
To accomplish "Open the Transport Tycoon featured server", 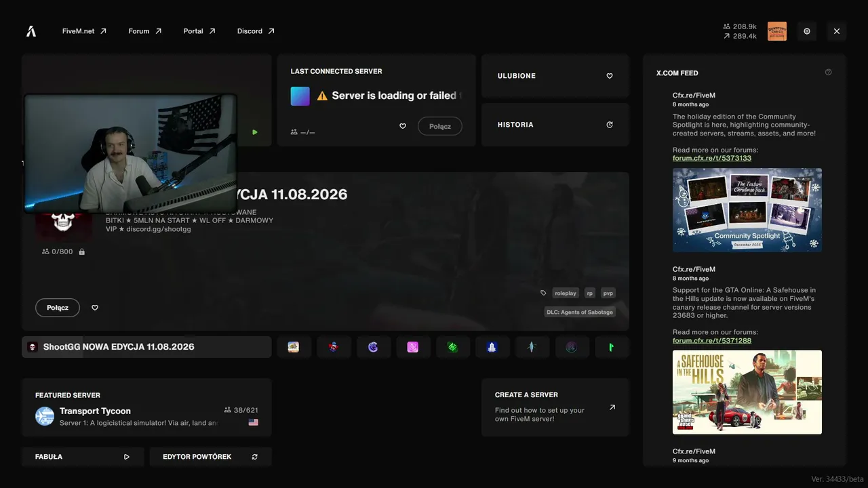I will coord(146,407).
